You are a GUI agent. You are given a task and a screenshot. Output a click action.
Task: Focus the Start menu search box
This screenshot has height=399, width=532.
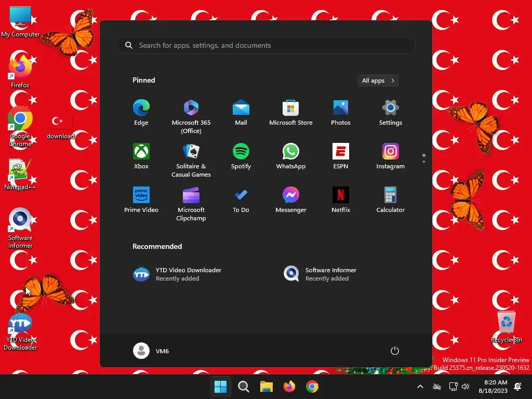pyautogui.click(x=266, y=45)
